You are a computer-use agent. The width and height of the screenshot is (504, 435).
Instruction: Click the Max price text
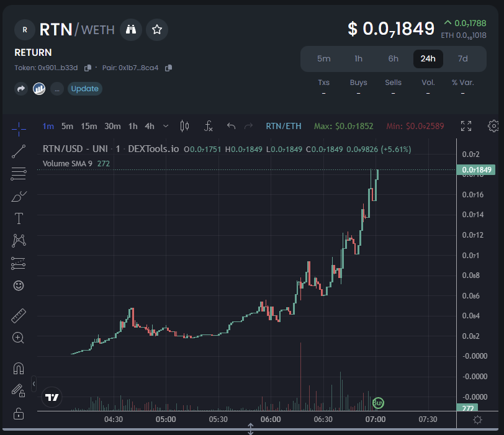click(344, 126)
